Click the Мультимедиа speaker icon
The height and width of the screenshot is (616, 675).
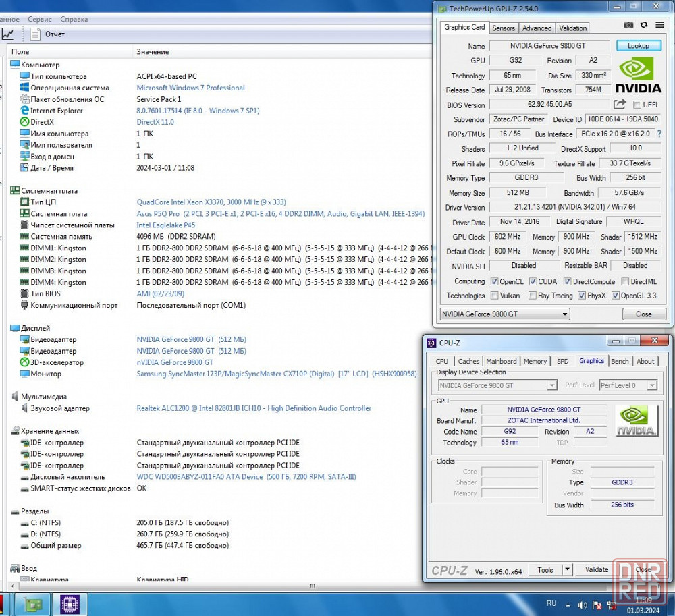(x=15, y=396)
